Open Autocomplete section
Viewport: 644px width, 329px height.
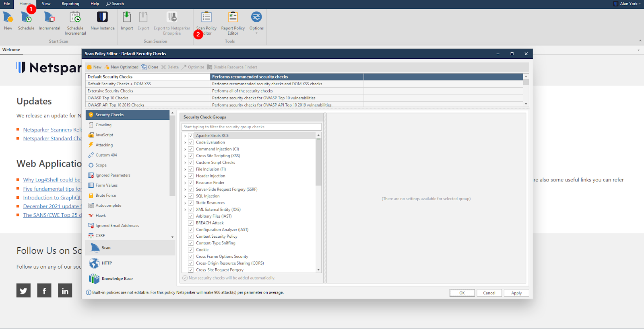pyautogui.click(x=128, y=206)
